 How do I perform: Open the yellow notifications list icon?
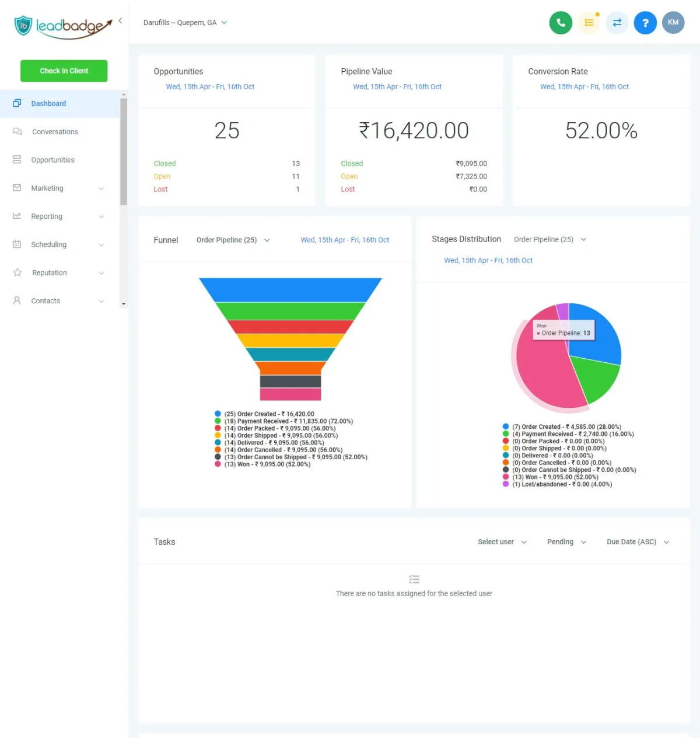coord(589,23)
